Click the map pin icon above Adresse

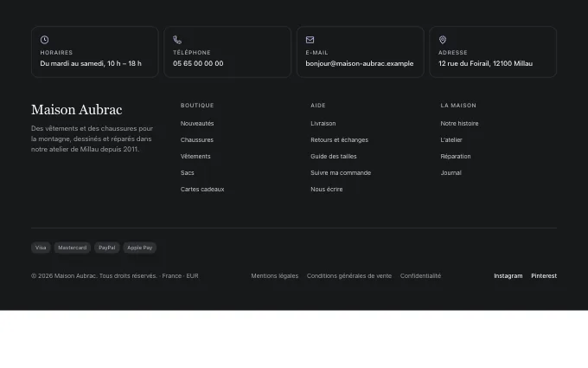pyautogui.click(x=443, y=40)
